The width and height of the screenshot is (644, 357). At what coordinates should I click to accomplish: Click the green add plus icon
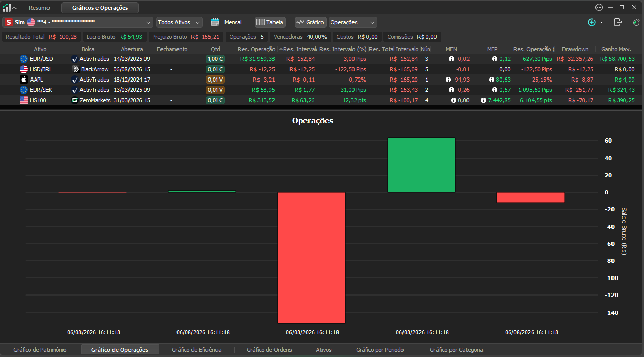tap(592, 22)
